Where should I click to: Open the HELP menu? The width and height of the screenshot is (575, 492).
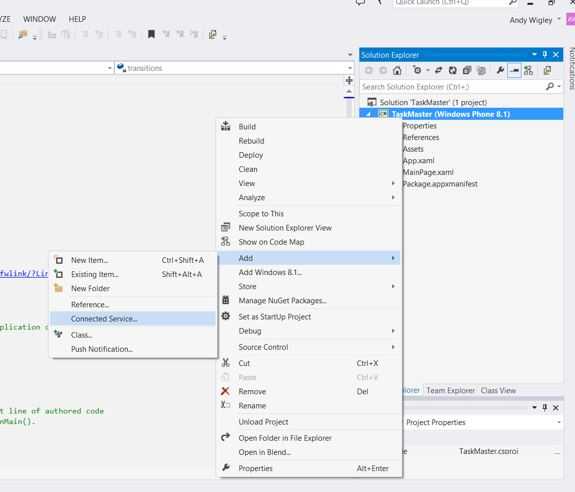tap(77, 19)
